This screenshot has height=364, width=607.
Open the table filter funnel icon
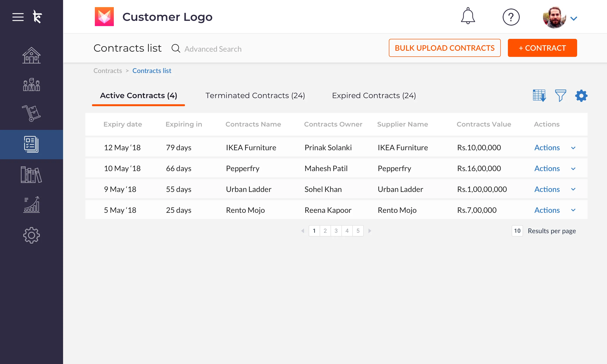[x=560, y=96]
